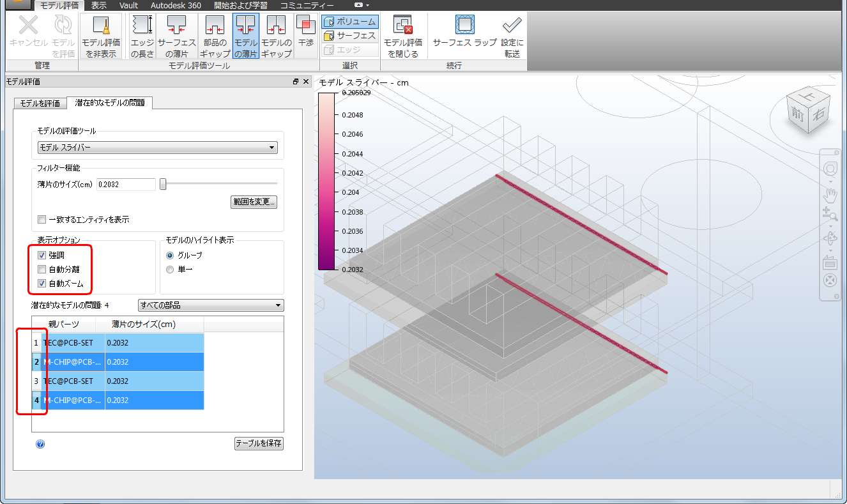This screenshot has width=847, height=504.
Task: Click the Hide Model Assessment (モデル評価を非表示) tool
Action: 101,36
